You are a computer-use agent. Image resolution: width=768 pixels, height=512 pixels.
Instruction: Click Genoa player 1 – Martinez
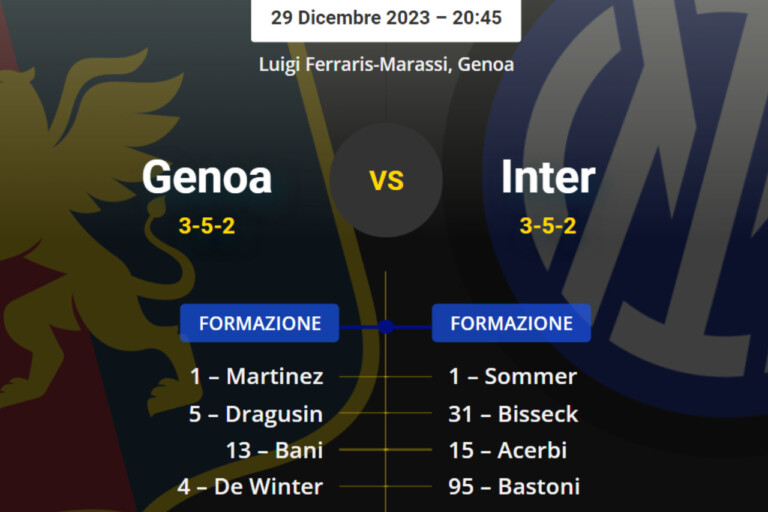click(257, 377)
